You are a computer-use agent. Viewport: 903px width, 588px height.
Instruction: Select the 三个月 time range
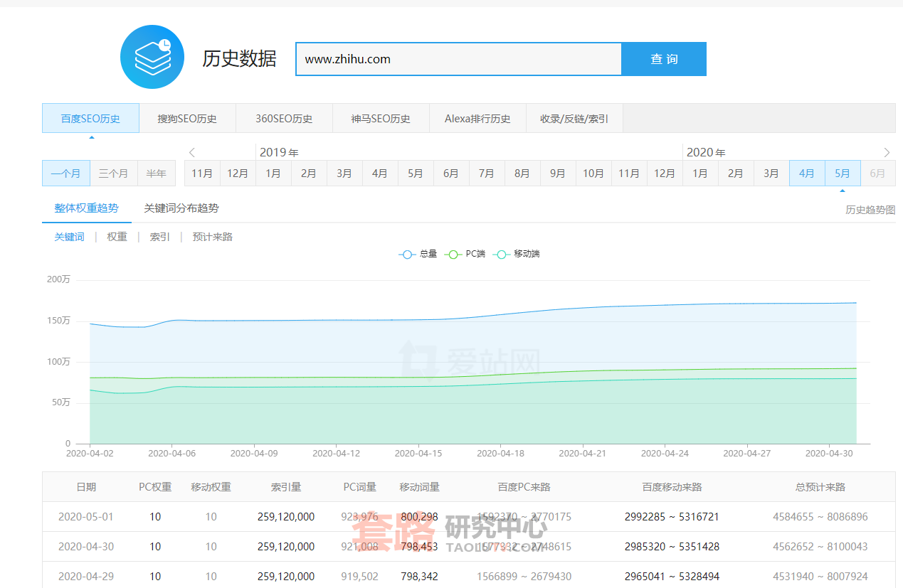114,173
